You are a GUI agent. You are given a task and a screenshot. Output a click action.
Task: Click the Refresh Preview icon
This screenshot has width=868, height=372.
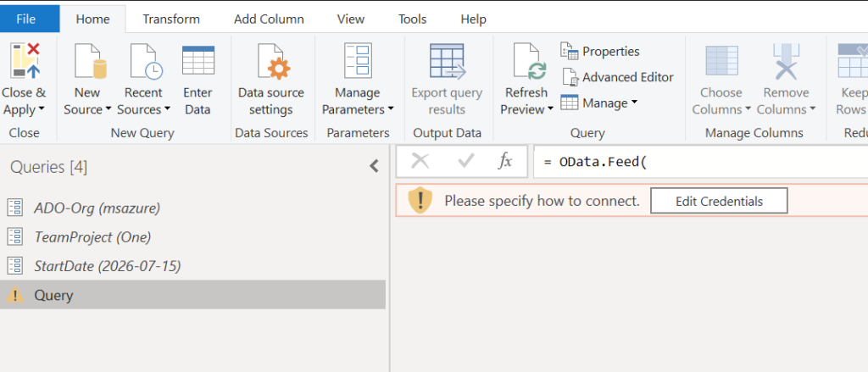pyautogui.click(x=530, y=62)
